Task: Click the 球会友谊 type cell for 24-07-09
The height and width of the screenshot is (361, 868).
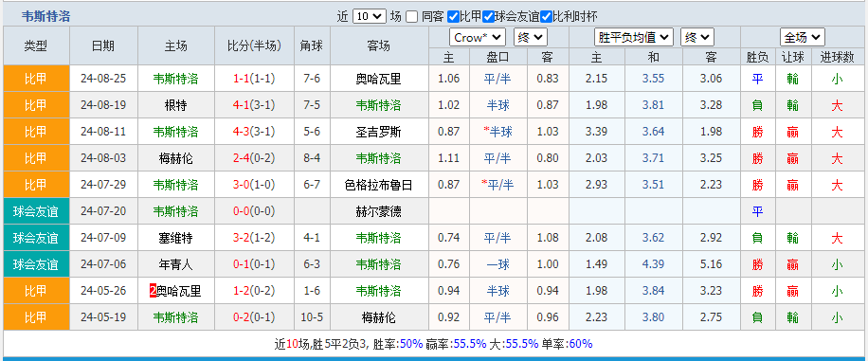Action: (36, 238)
